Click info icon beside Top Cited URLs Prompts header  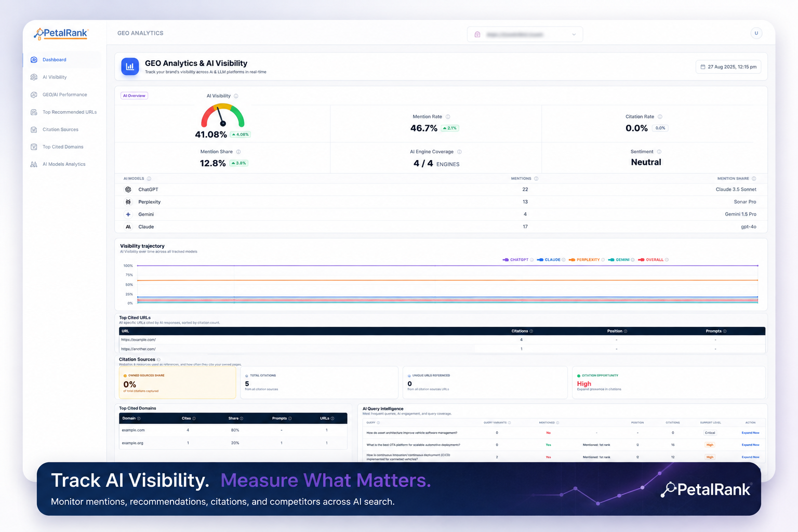click(x=725, y=331)
